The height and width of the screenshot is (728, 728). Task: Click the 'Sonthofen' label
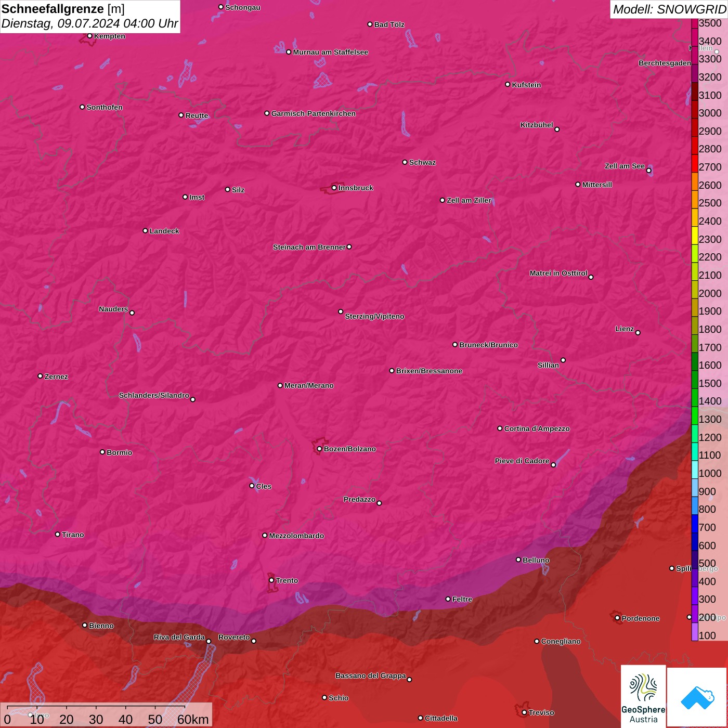[x=105, y=107]
